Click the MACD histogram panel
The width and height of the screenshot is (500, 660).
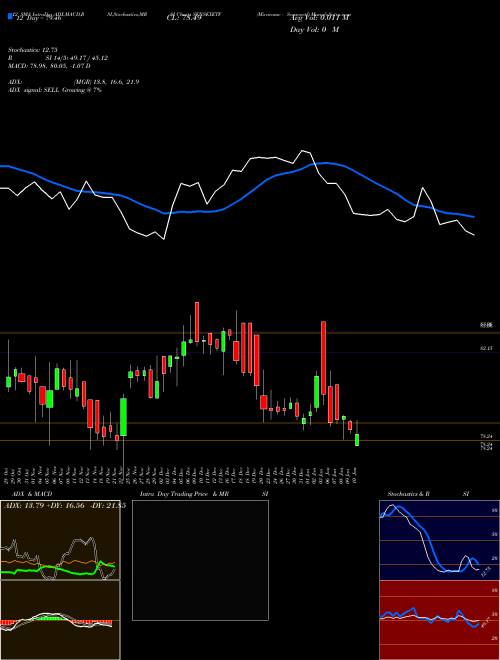60,620
